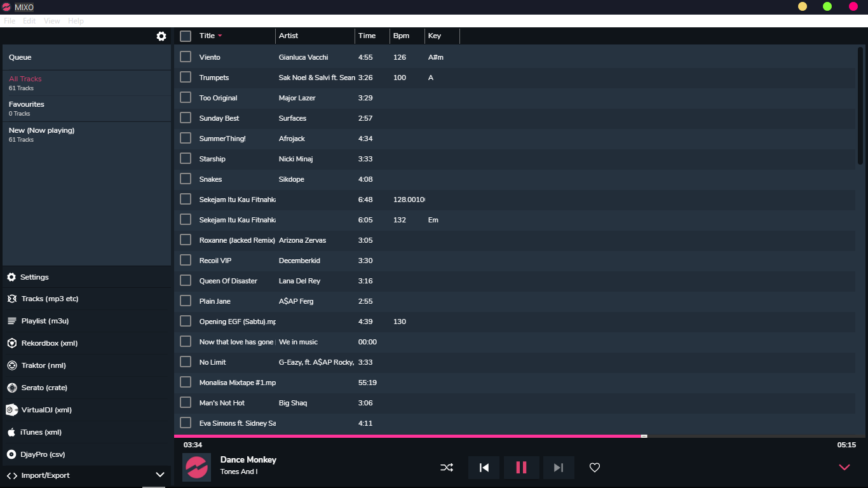
Task: Toggle shuffle playback mode
Action: [x=447, y=468]
